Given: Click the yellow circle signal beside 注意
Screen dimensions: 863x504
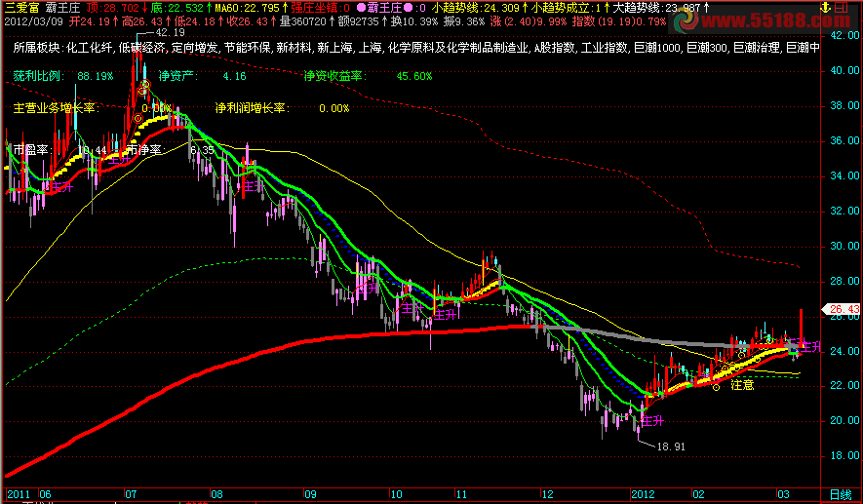Looking at the screenshot, I should 716,388.
